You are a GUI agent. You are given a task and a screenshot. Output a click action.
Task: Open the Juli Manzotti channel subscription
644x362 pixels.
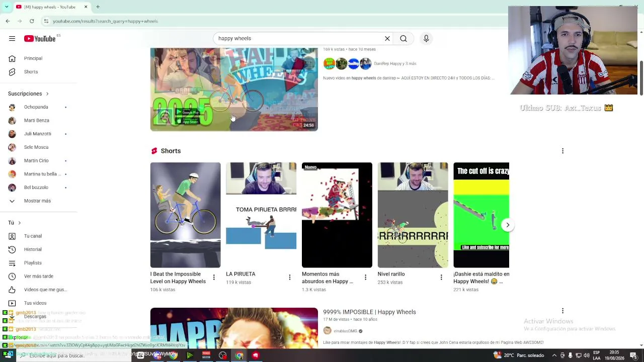(x=37, y=134)
